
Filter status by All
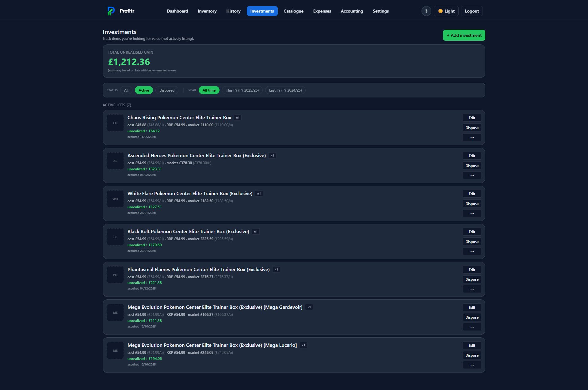pyautogui.click(x=126, y=90)
